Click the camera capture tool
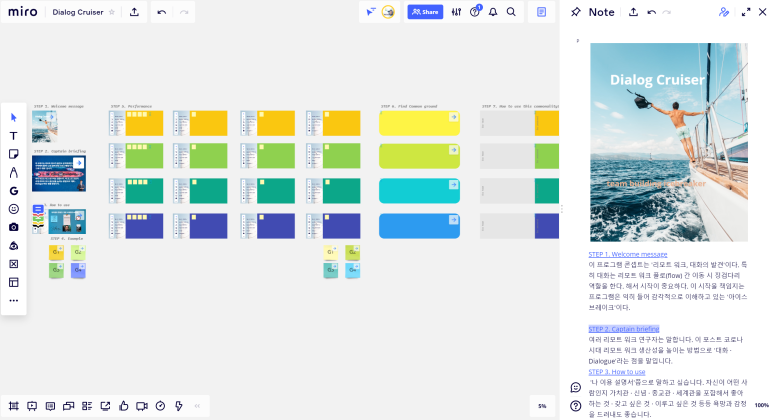Image resolution: width=773 pixels, height=420 pixels. 14,227
